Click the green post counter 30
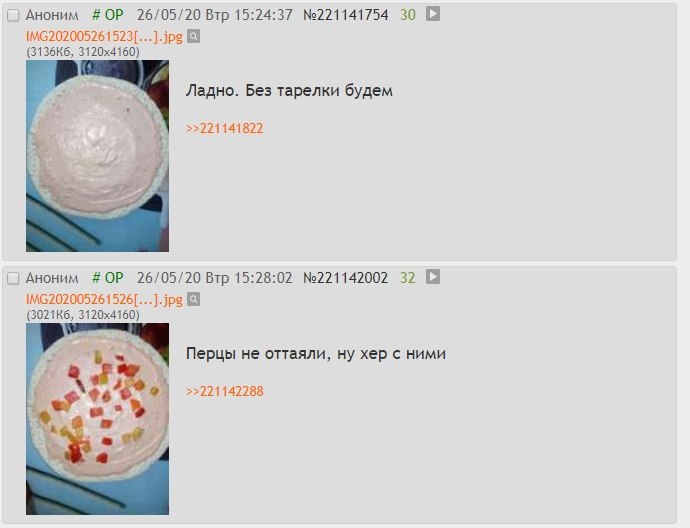The width and height of the screenshot is (690, 528). (x=407, y=15)
